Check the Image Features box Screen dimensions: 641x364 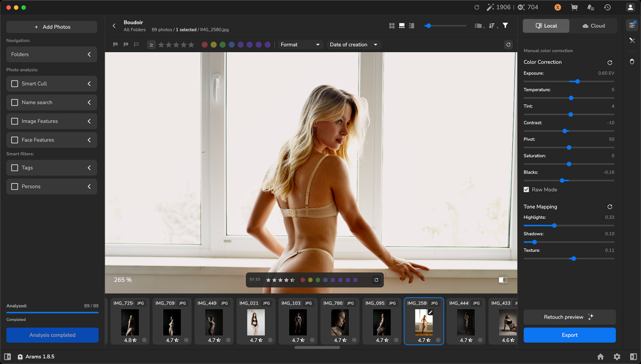point(15,121)
